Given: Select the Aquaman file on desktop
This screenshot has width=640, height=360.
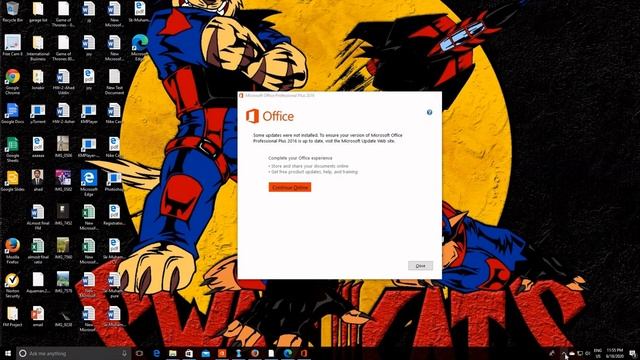Looking at the screenshot, I should tap(38, 282).
